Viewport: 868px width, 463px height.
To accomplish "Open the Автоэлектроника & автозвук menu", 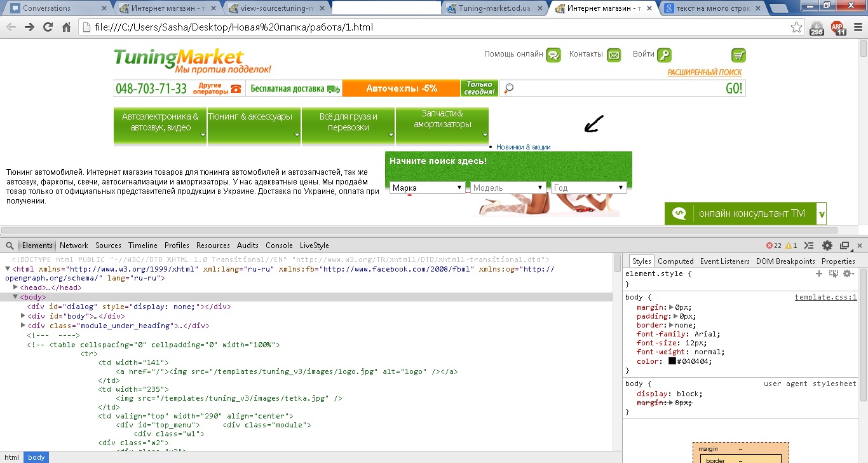I will click(x=160, y=126).
